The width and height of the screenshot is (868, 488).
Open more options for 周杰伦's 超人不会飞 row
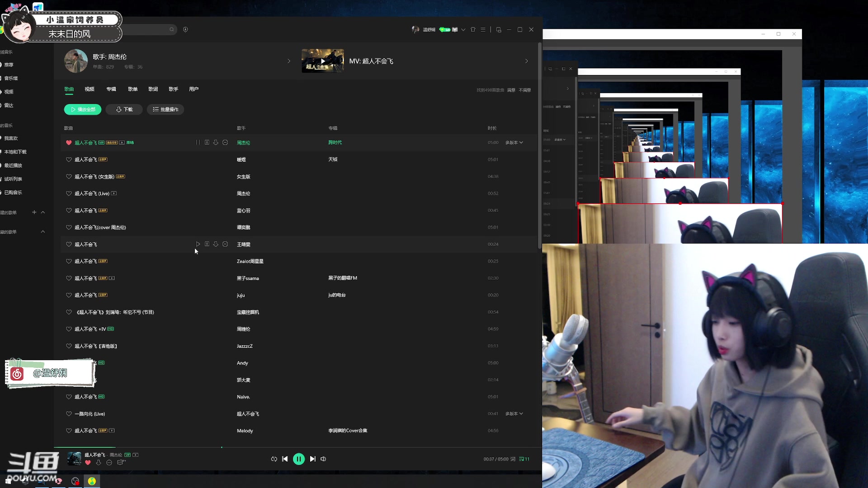(225, 142)
